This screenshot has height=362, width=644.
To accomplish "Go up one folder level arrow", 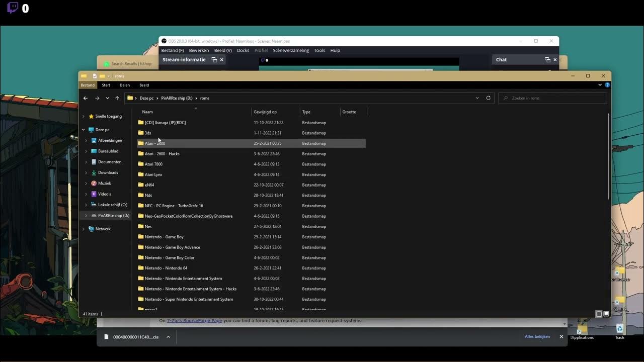I will [x=117, y=98].
